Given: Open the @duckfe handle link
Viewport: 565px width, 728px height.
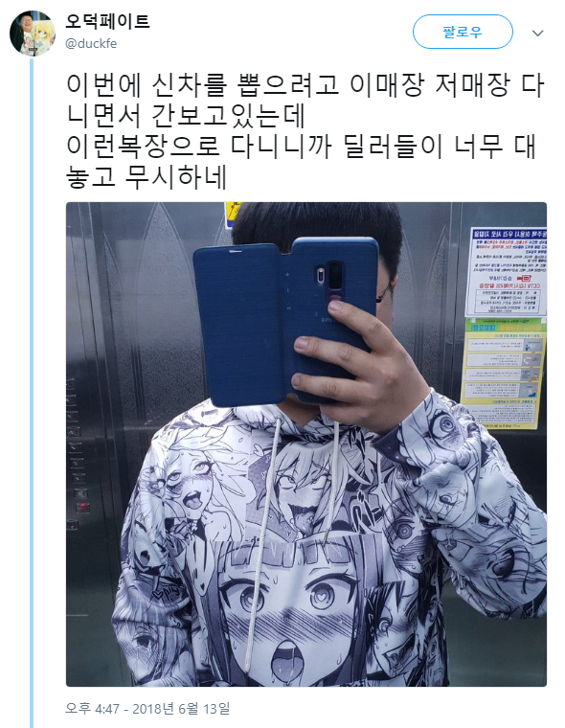Looking at the screenshot, I should click(91, 44).
